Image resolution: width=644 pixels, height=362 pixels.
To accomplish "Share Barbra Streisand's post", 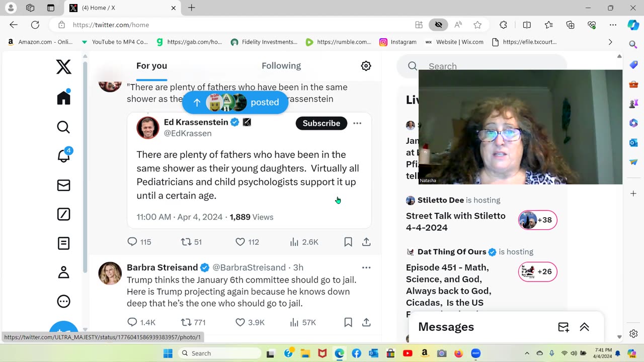I will point(366,322).
